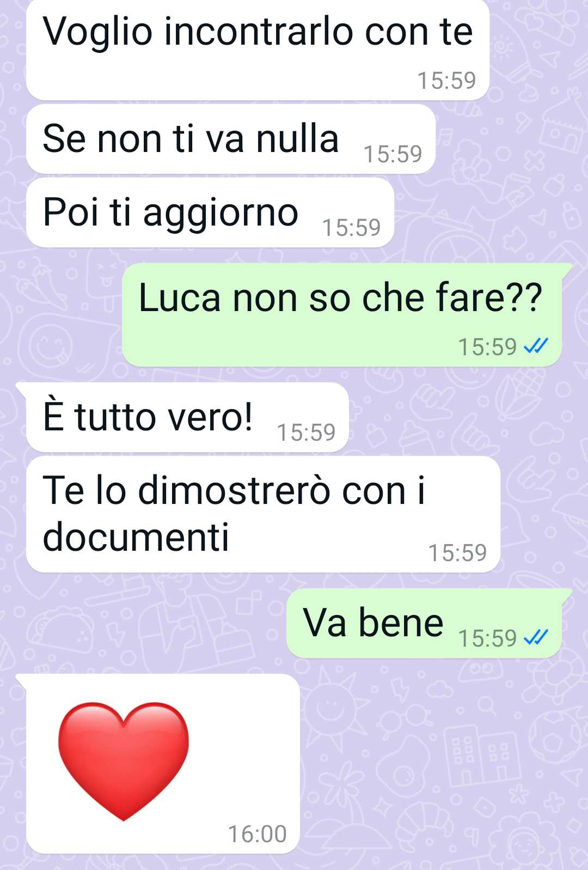This screenshot has width=588, height=870.
Task: Tap the "Poi ti aggiorno" message bubble
Action: pyautogui.click(x=210, y=212)
